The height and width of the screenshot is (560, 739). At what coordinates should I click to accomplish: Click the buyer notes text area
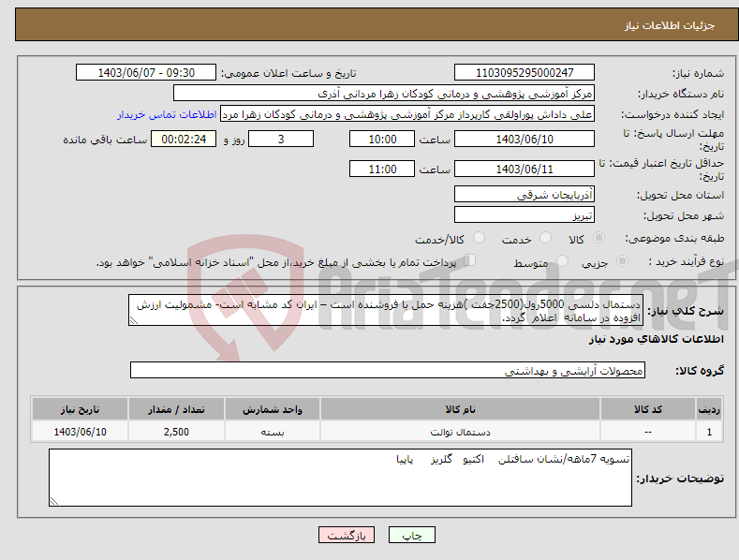[x=340, y=478]
